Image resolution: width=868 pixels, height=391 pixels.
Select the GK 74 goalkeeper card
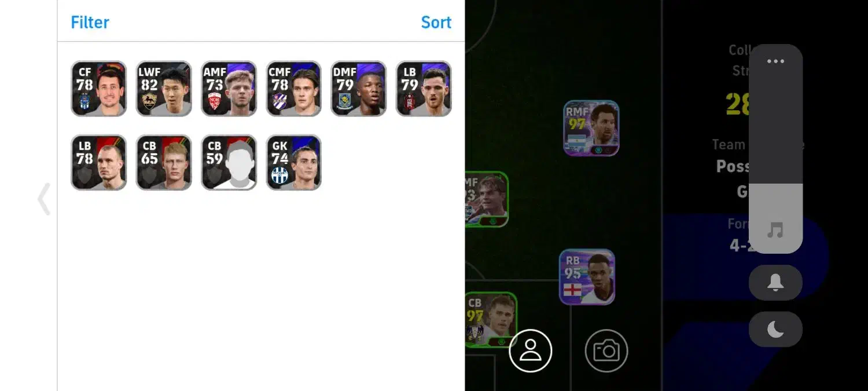tap(293, 163)
